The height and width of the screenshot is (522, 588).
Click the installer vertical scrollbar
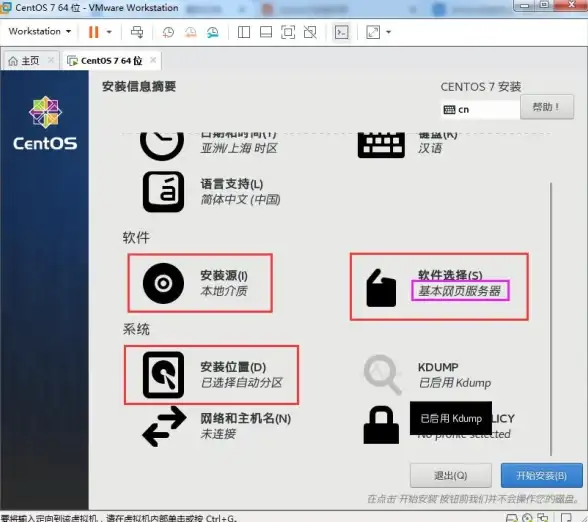pyautogui.click(x=551, y=319)
